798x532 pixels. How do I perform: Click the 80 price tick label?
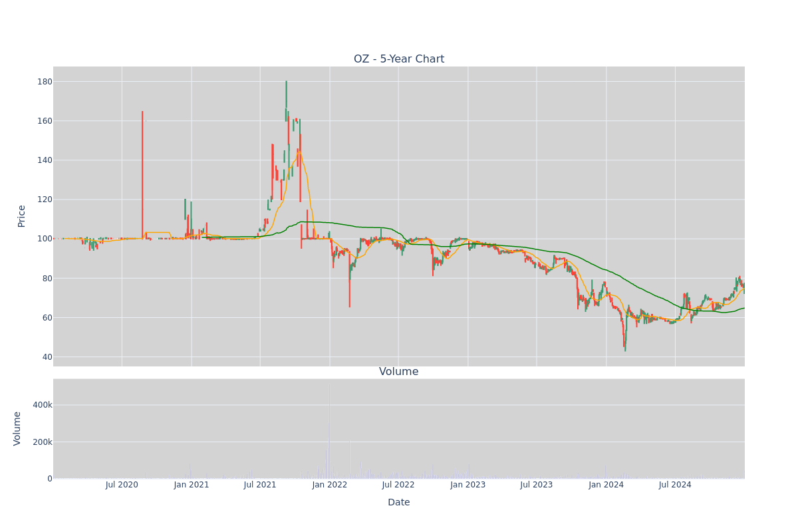[48, 278]
